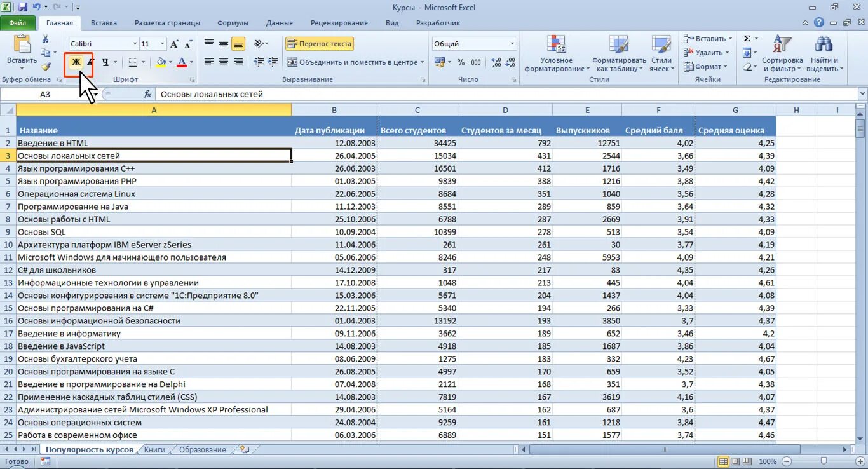Open the Общий number format dropdown
This screenshot has width=868, height=469.
pos(512,44)
